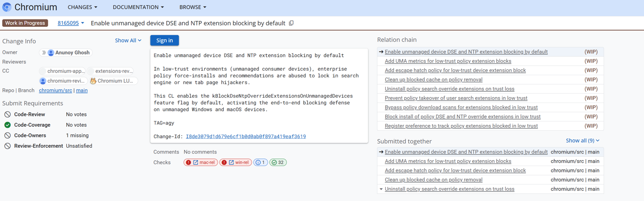Click Anunoy Ghosh's avatar icon
Image resolution: width=644 pixels, height=201 pixels.
click(x=51, y=53)
